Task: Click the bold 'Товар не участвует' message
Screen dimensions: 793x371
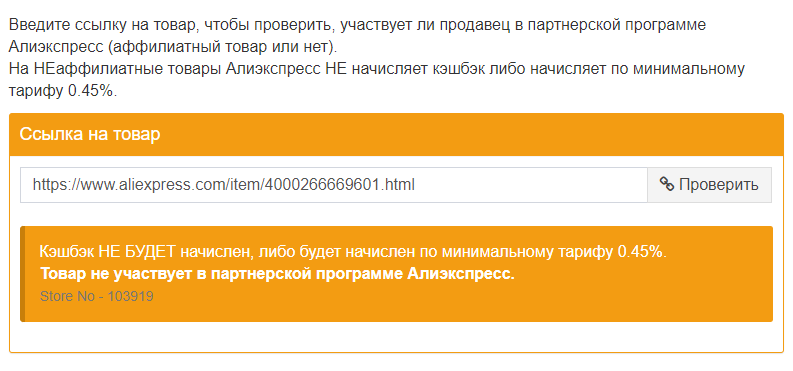Action: [277, 274]
